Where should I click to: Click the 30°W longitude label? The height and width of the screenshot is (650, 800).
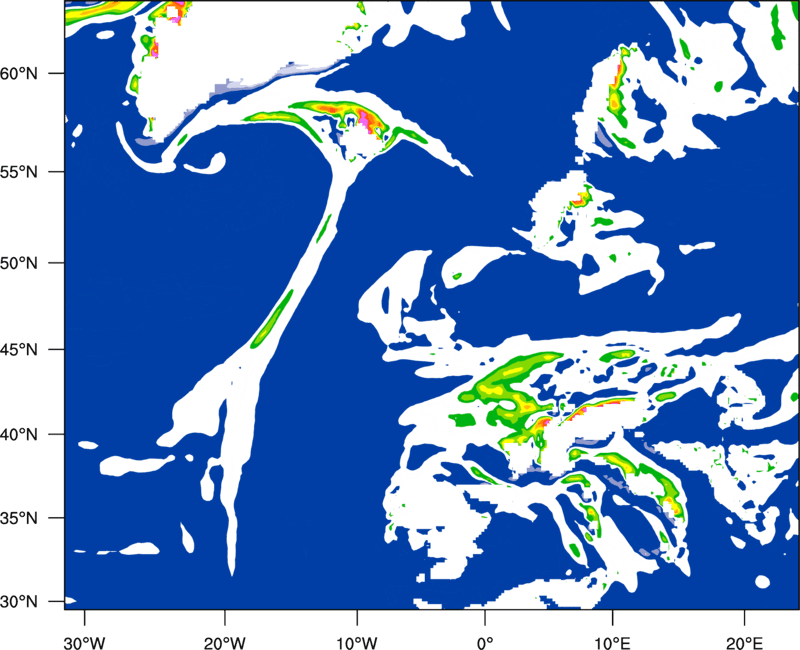85,643
